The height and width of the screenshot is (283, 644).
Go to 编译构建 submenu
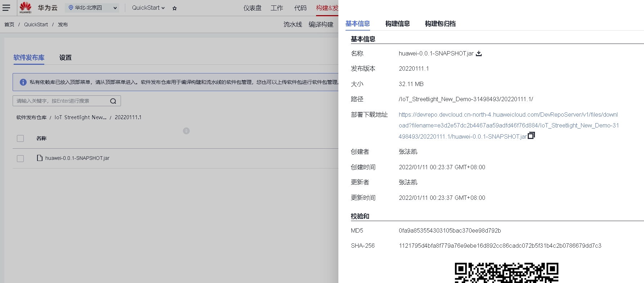[x=321, y=24]
